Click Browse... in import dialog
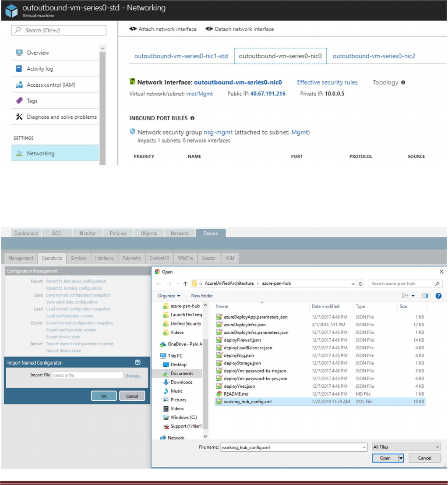 coord(134,376)
